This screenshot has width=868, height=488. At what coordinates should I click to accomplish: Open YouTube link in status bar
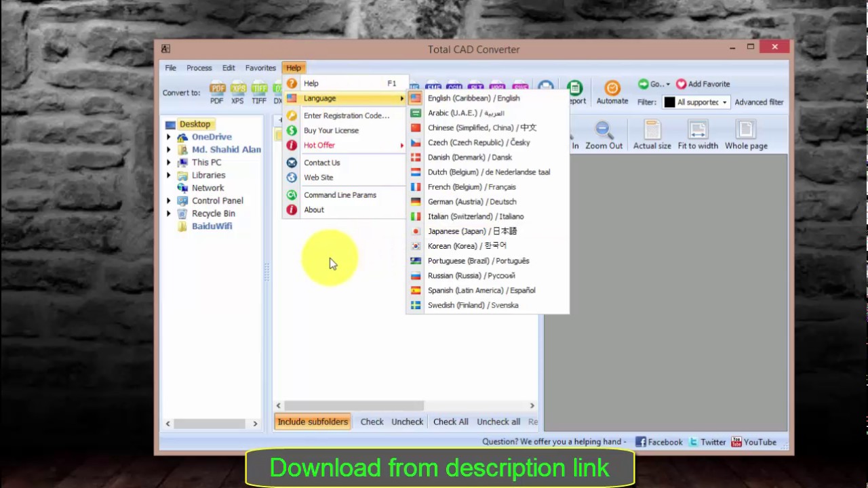pyautogui.click(x=753, y=442)
